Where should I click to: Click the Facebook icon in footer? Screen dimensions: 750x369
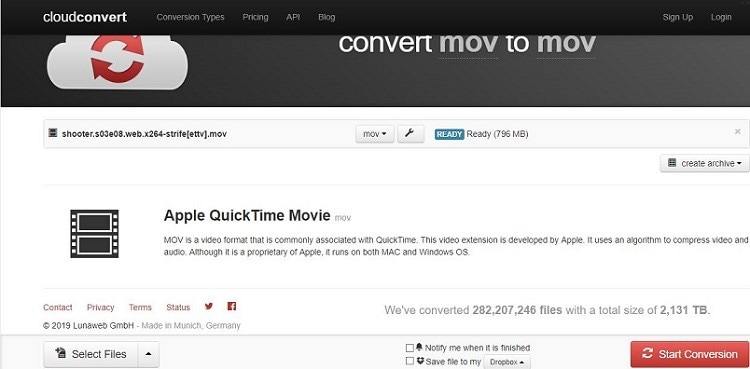[232, 306]
